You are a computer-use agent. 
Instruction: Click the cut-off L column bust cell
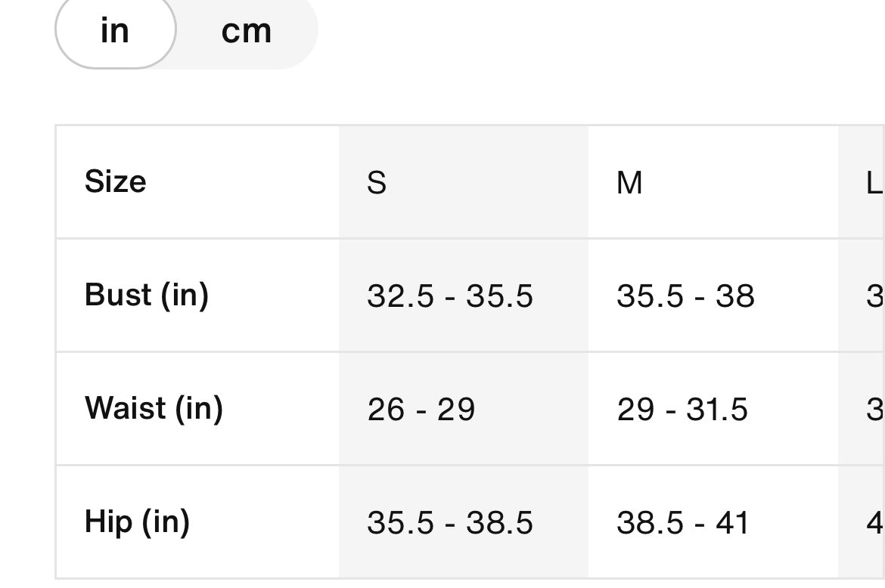[873, 296]
